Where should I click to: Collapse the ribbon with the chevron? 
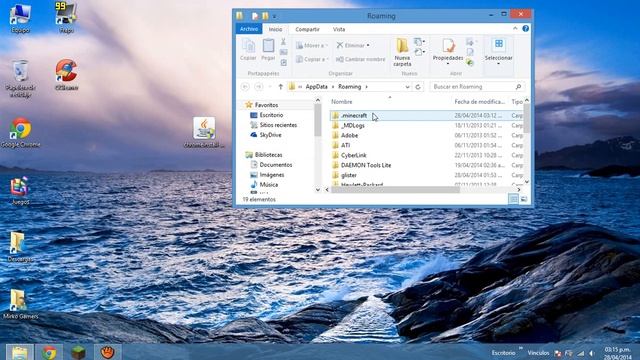pos(515,28)
